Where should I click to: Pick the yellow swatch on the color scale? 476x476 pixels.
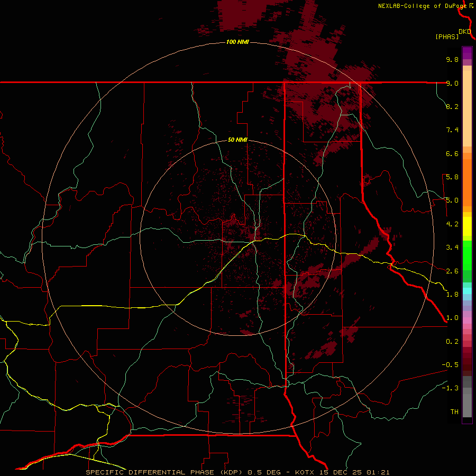pos(467,226)
